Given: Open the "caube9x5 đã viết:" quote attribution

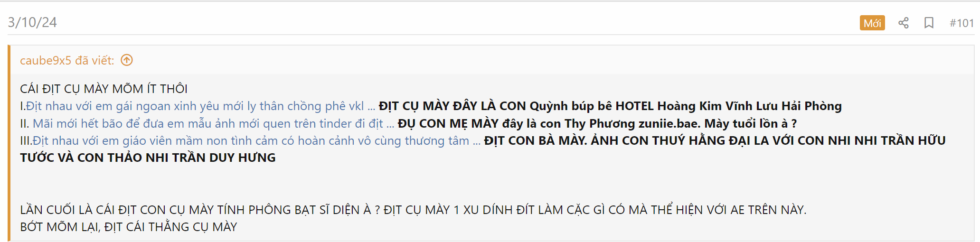Looking at the screenshot, I should tap(67, 60).
